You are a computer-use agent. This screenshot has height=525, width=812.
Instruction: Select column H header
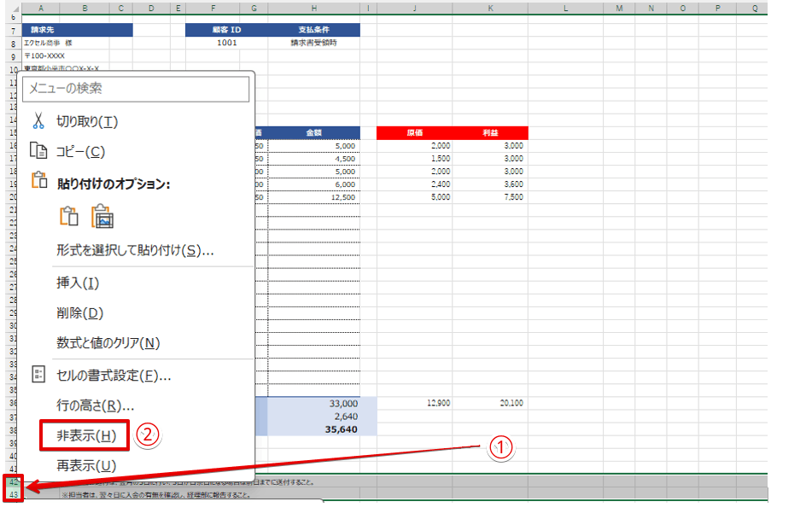(313, 9)
